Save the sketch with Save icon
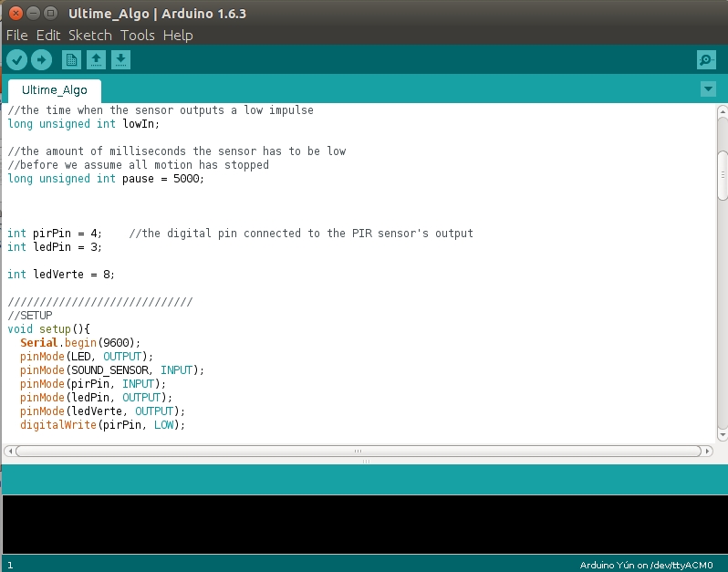This screenshot has width=728, height=572. click(x=120, y=60)
